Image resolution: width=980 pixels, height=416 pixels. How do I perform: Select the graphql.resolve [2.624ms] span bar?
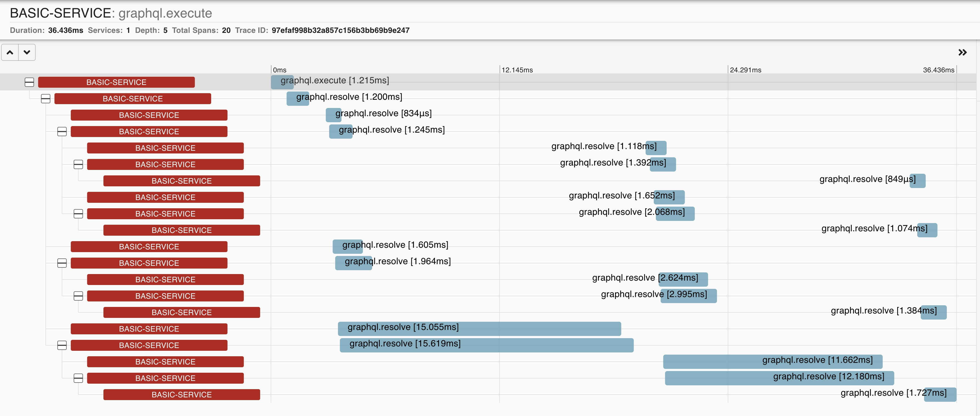click(x=683, y=280)
